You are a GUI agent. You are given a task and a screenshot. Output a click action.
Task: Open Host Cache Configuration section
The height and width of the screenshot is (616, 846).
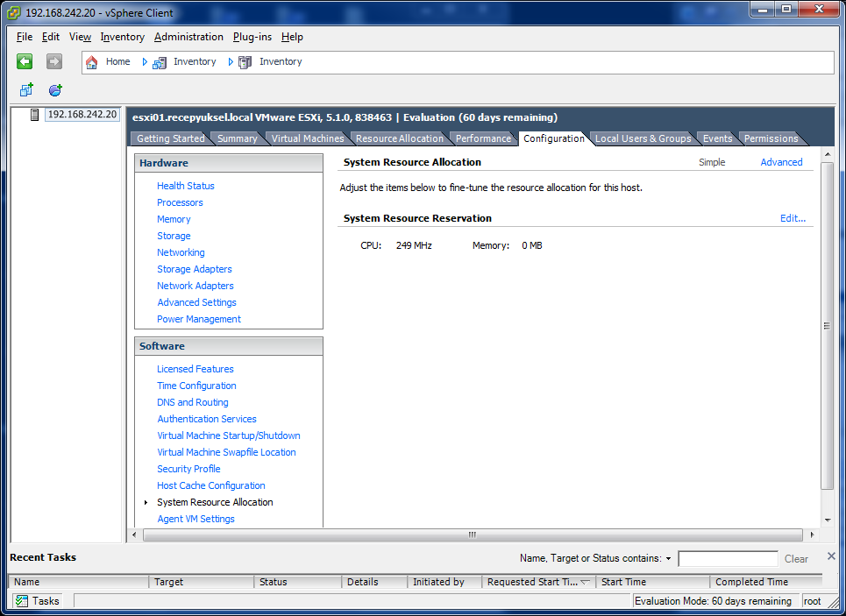211,486
